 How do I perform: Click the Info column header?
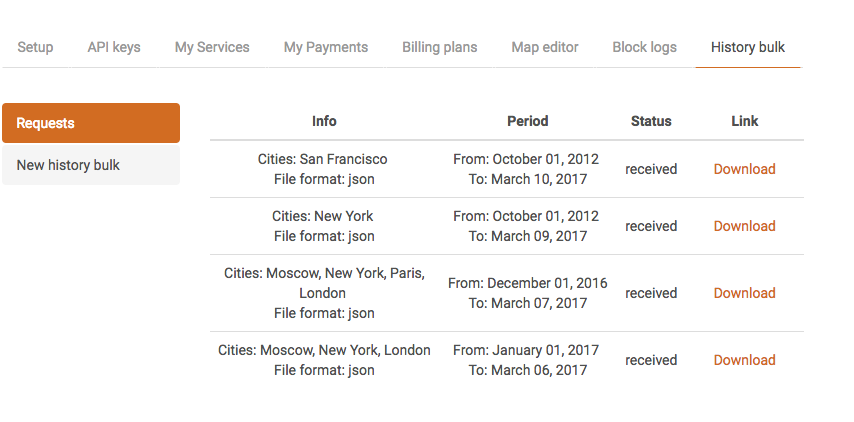324,121
